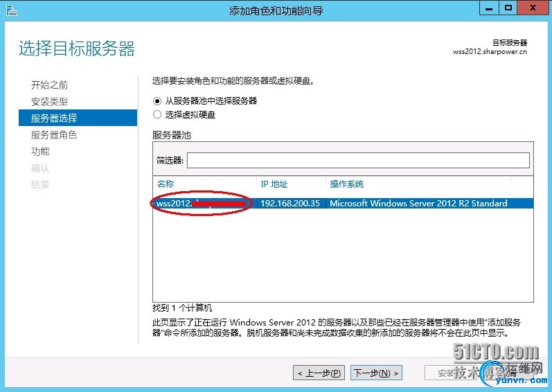Sort server list by 操作系统 column
The image size is (552, 392).
pyautogui.click(x=347, y=184)
